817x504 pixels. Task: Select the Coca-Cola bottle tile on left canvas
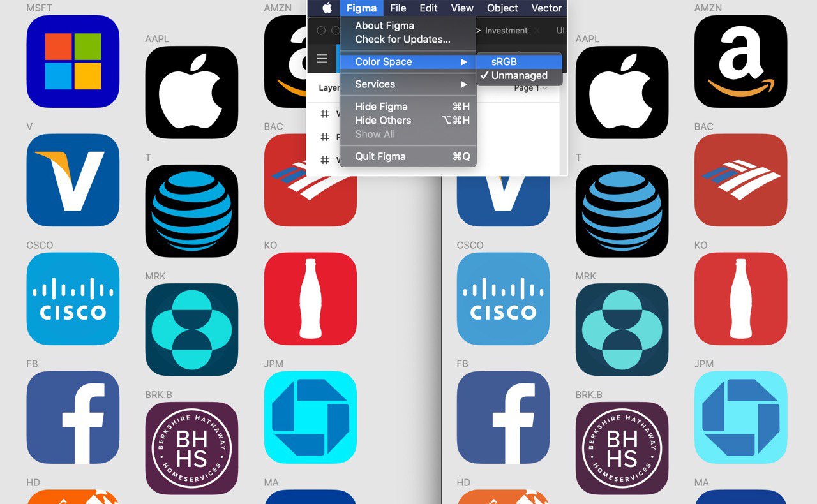point(310,299)
